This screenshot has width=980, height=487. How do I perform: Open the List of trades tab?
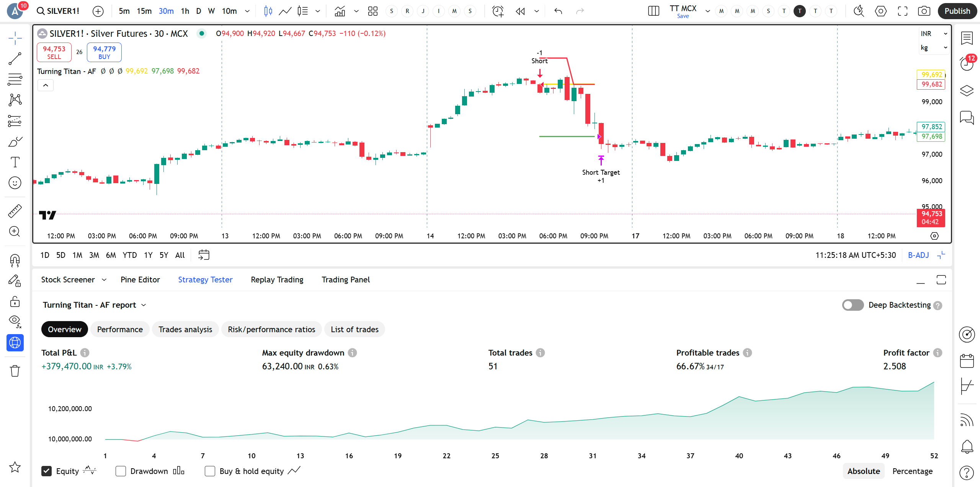click(354, 329)
